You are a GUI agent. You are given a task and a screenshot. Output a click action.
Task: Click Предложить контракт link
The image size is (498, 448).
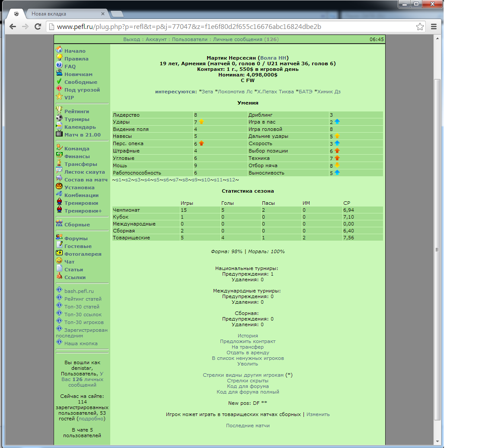tap(248, 341)
